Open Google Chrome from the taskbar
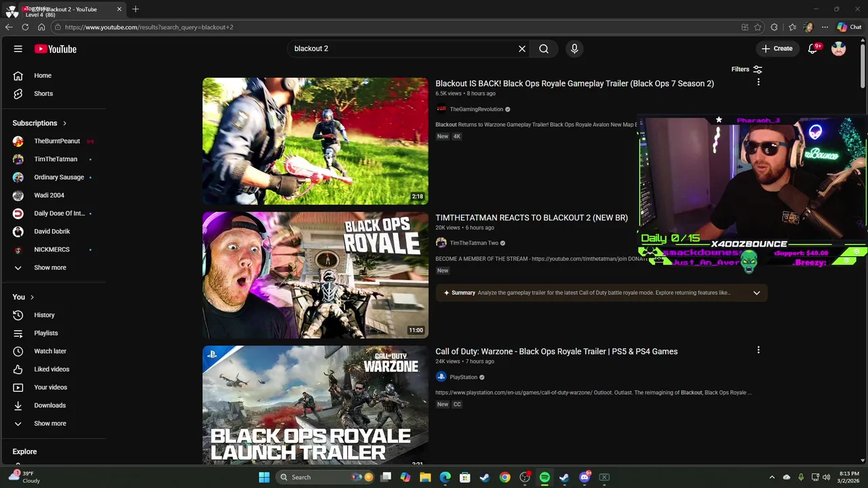Image resolution: width=868 pixels, height=488 pixels. coord(505,477)
